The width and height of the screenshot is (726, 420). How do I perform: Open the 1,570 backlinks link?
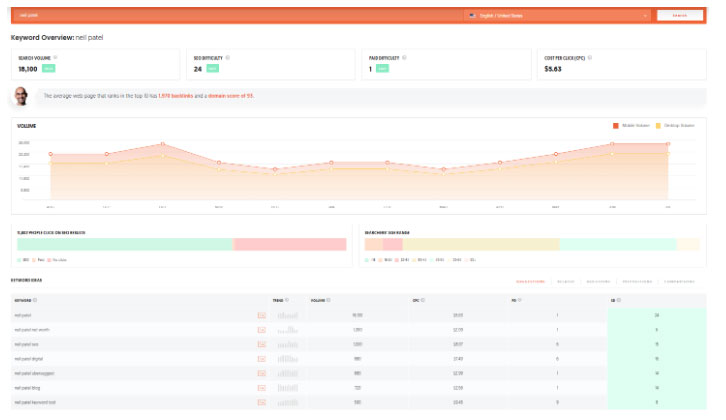click(175, 96)
